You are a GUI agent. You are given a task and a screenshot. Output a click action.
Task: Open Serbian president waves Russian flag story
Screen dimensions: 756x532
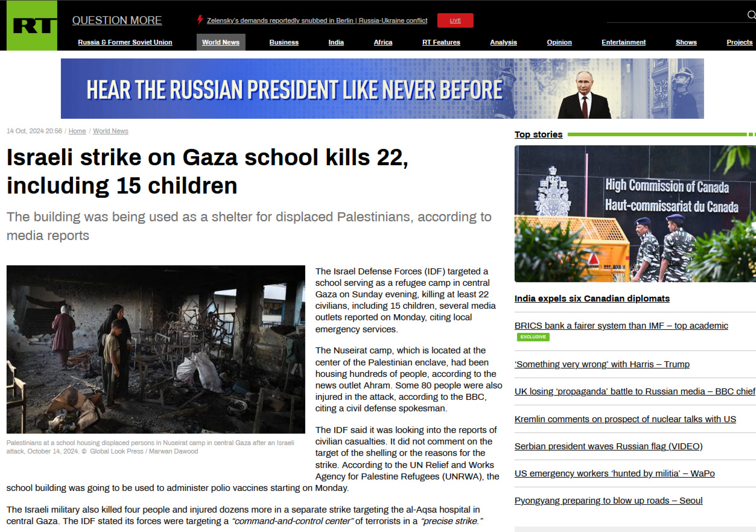click(x=608, y=446)
